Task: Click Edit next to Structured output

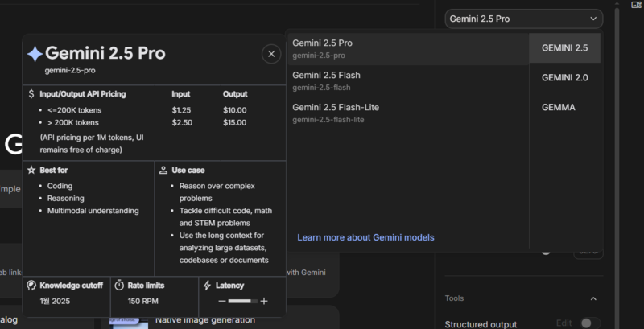Action: pyautogui.click(x=564, y=323)
